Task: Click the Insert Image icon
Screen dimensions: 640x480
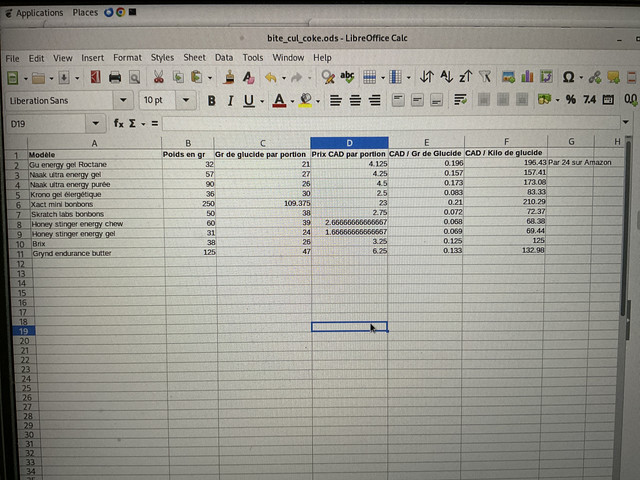Action: coord(508,76)
